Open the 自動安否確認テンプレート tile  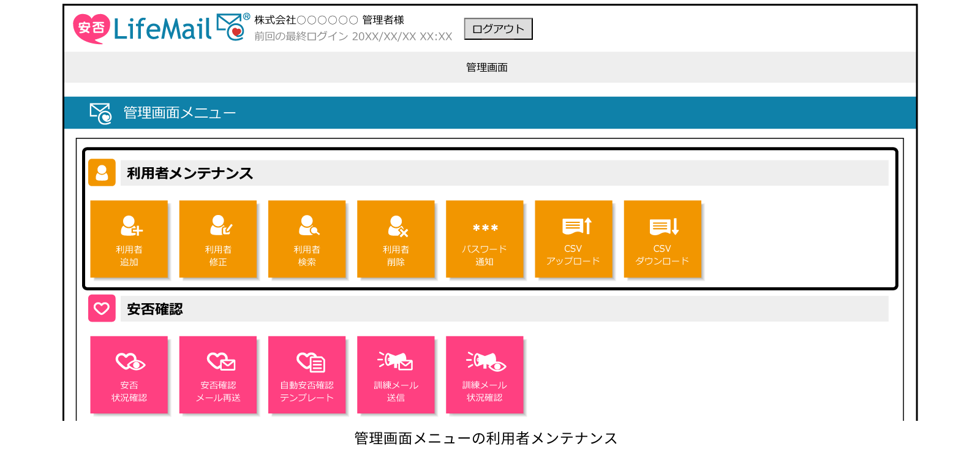tap(307, 375)
